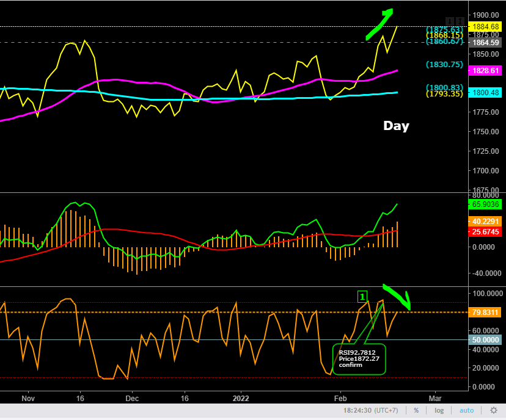Click the 1750.00 price axis tick
Image resolution: width=506 pixels, height=420 pixels.
tap(486, 131)
